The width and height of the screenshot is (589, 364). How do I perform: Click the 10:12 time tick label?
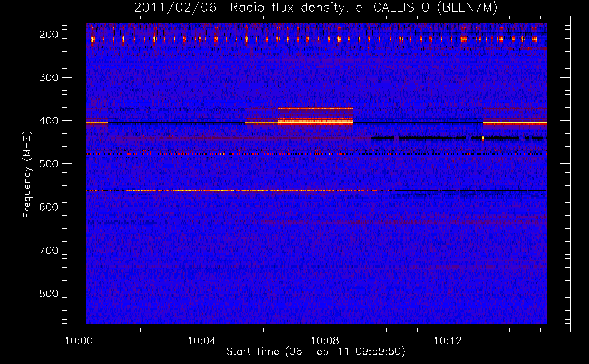tap(448, 341)
